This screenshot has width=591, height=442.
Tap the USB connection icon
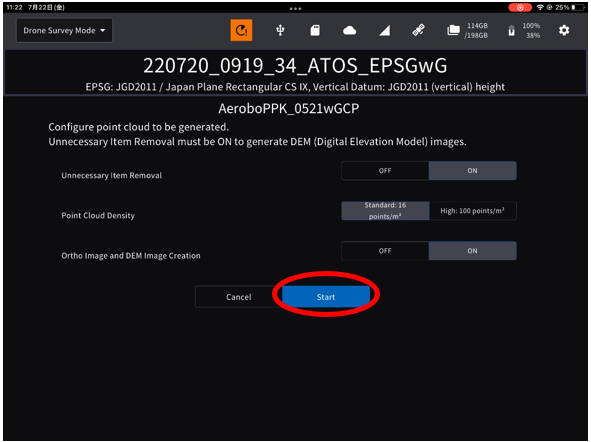[x=280, y=30]
